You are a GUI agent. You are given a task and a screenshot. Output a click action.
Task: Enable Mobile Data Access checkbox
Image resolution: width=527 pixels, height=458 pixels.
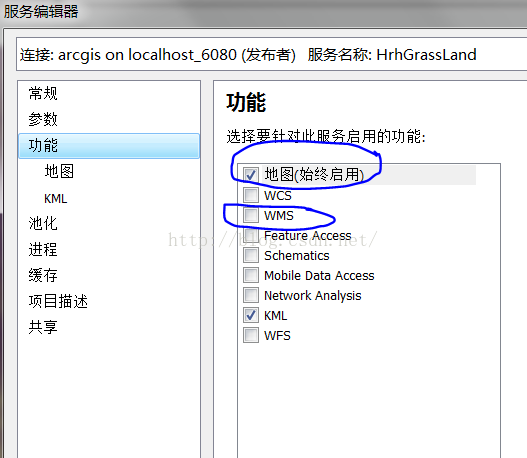coord(251,275)
